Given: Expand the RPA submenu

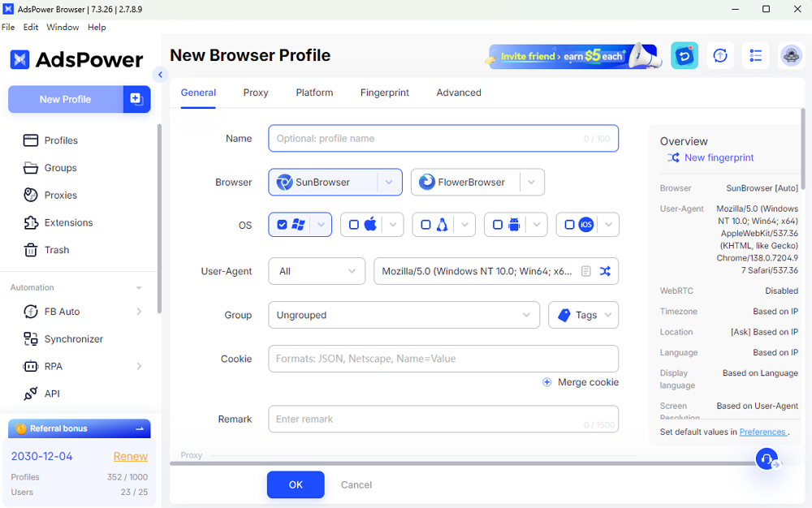Looking at the screenshot, I should pyautogui.click(x=139, y=366).
